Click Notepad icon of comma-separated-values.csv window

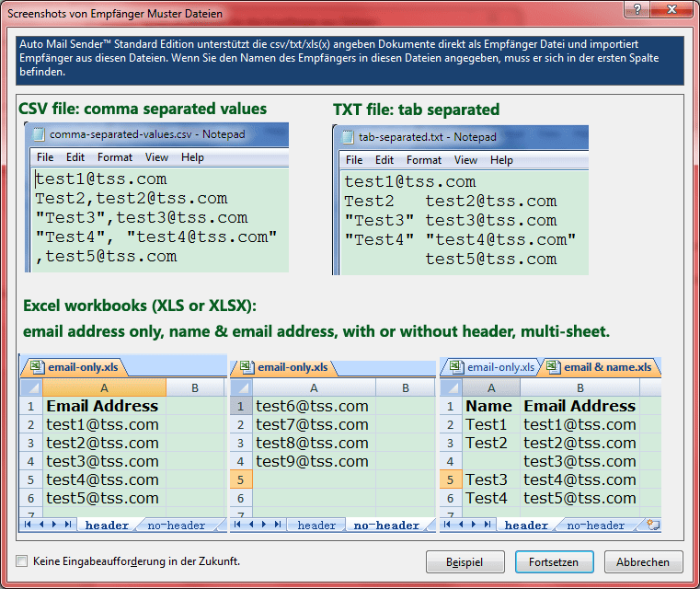tap(39, 134)
